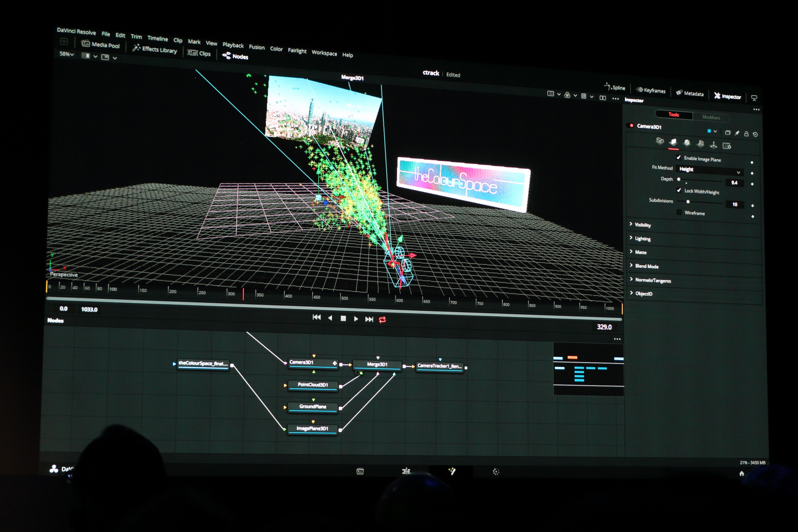Open the Workspace menu
Viewport: 798px width, 532px height.
[x=324, y=53]
